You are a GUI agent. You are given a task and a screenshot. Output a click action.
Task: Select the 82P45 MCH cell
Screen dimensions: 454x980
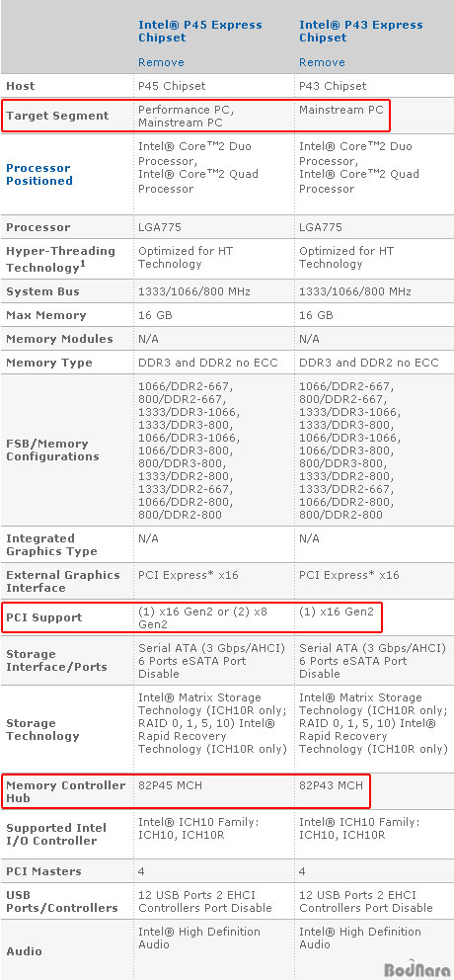170,785
